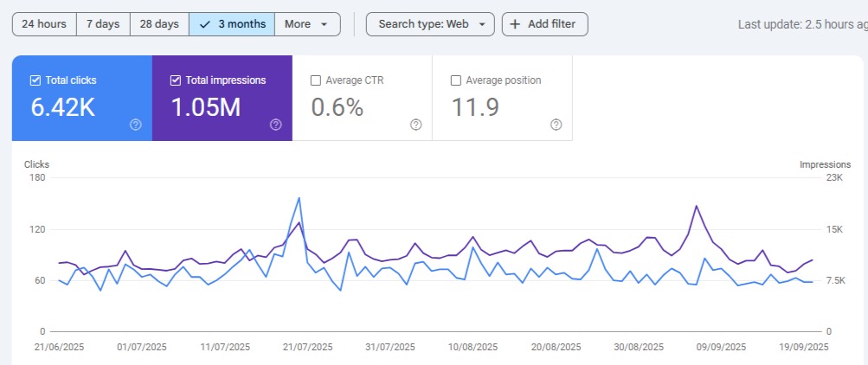Click the Add filter button
Screen dimensions: 868x365
click(544, 24)
